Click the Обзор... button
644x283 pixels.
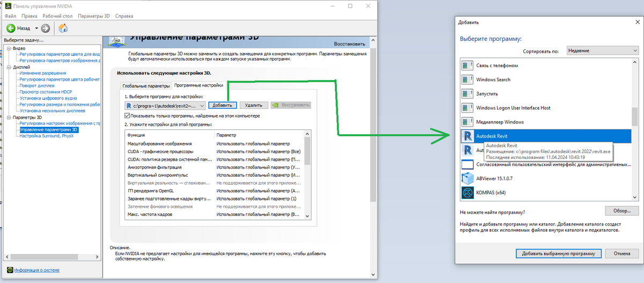(x=621, y=211)
